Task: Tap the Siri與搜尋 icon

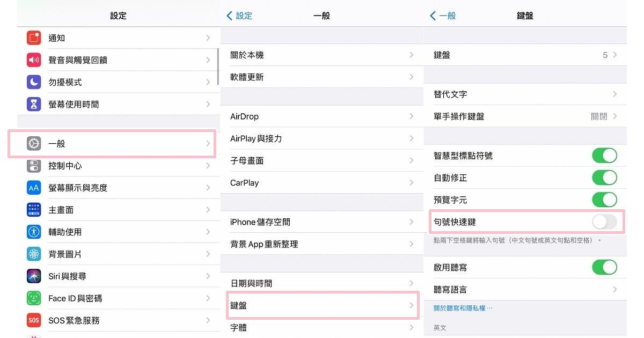Action: (x=34, y=276)
